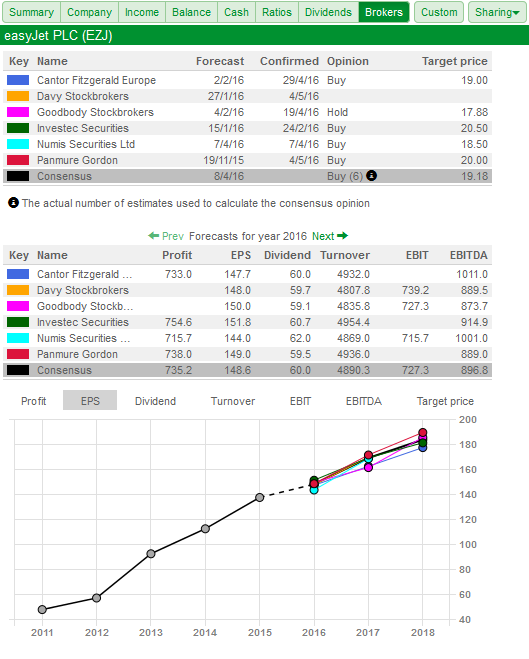The image size is (529, 659).
Task: Select the EPS chart option
Action: (90, 401)
